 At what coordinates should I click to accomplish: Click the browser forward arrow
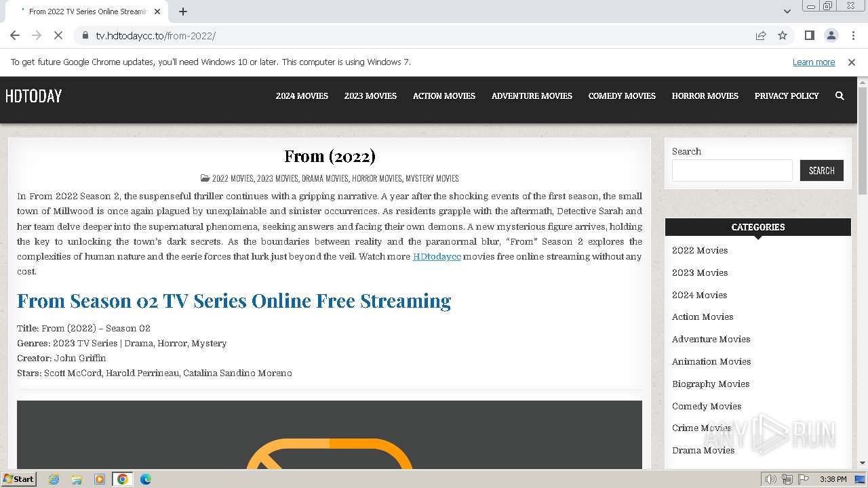[x=37, y=35]
